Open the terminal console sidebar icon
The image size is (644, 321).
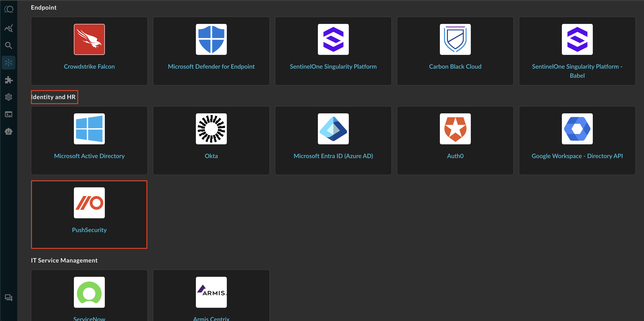[x=9, y=114]
